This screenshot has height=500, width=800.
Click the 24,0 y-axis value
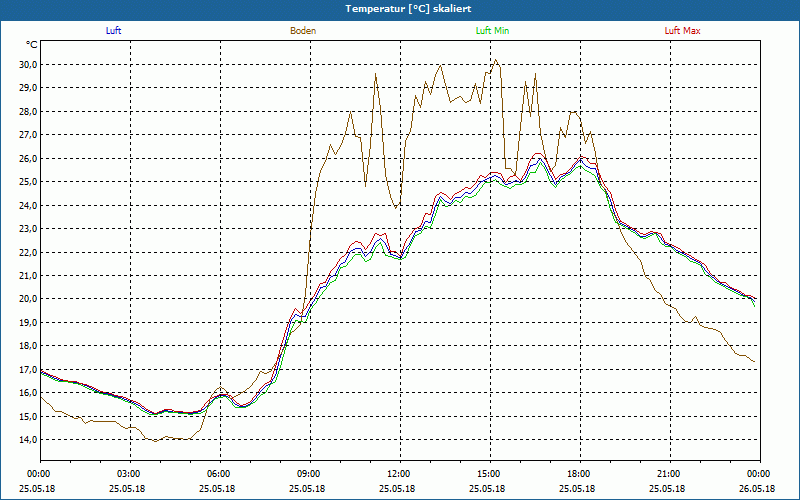click(28, 205)
